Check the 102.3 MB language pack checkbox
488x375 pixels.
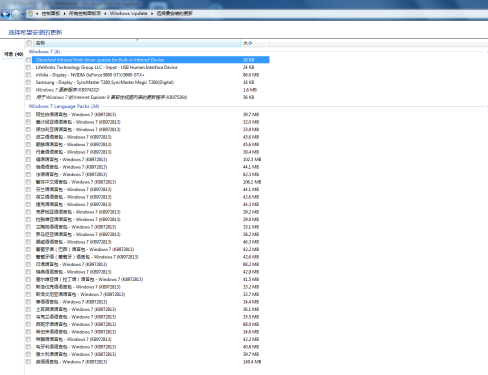click(x=28, y=159)
